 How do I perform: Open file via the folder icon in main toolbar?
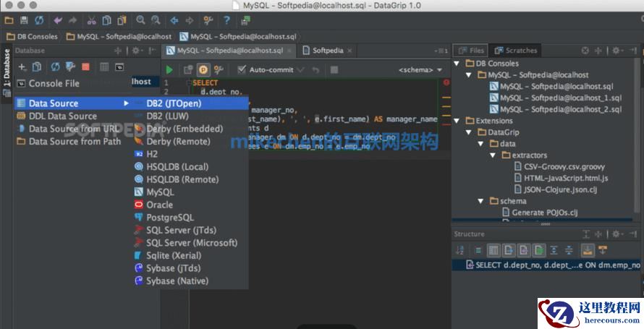pyautogui.click(x=9, y=20)
